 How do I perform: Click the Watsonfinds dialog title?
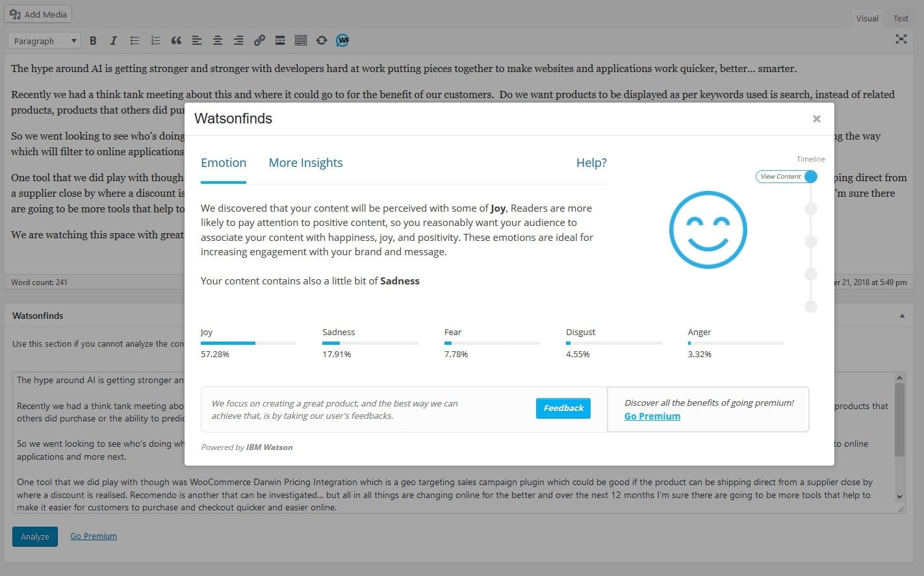[233, 119]
